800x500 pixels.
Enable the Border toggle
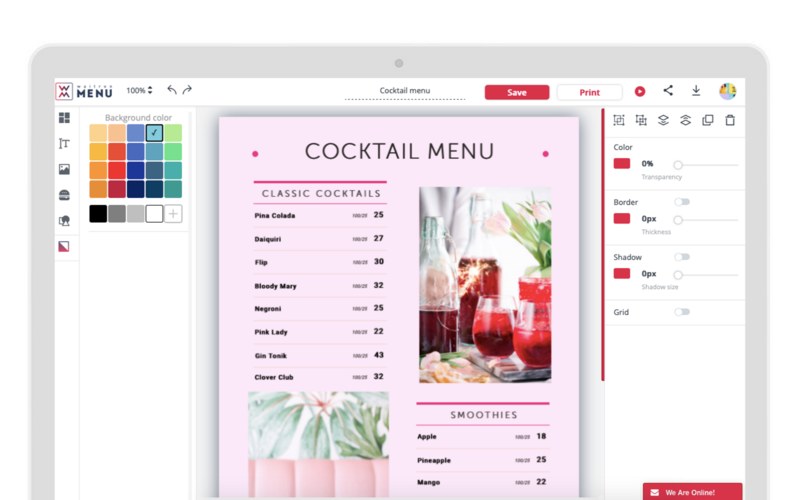tap(682, 202)
